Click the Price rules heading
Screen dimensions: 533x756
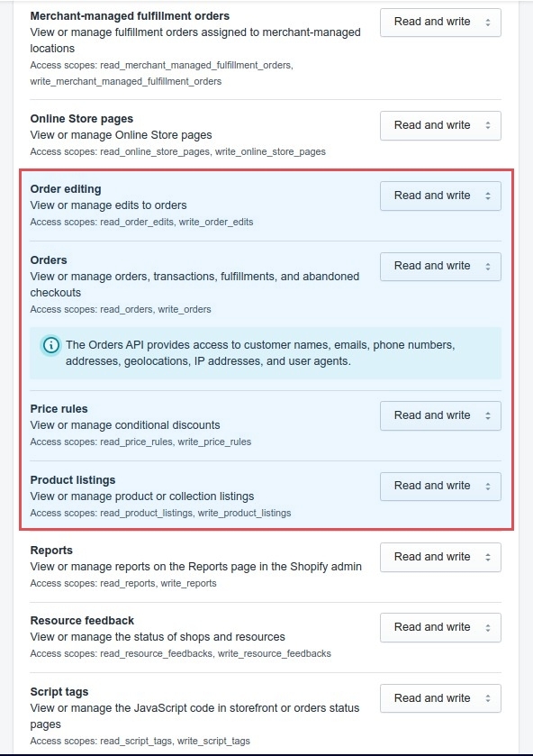pos(59,409)
